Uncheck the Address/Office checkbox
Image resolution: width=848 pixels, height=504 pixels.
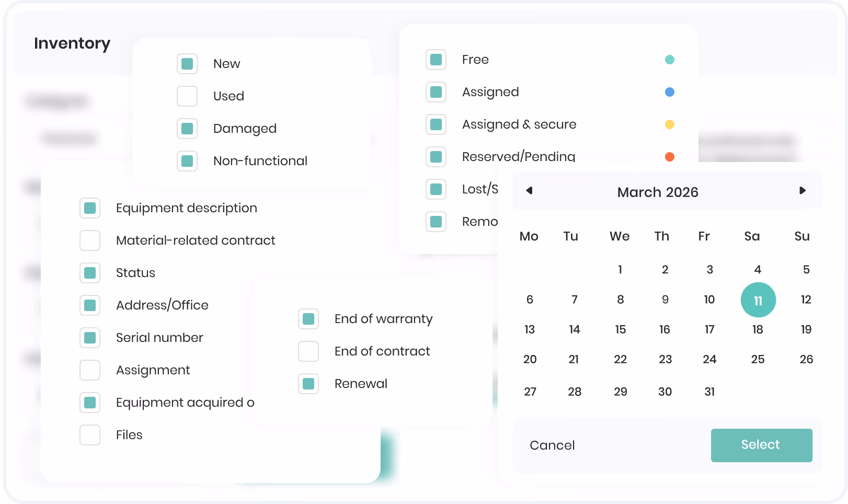click(90, 305)
